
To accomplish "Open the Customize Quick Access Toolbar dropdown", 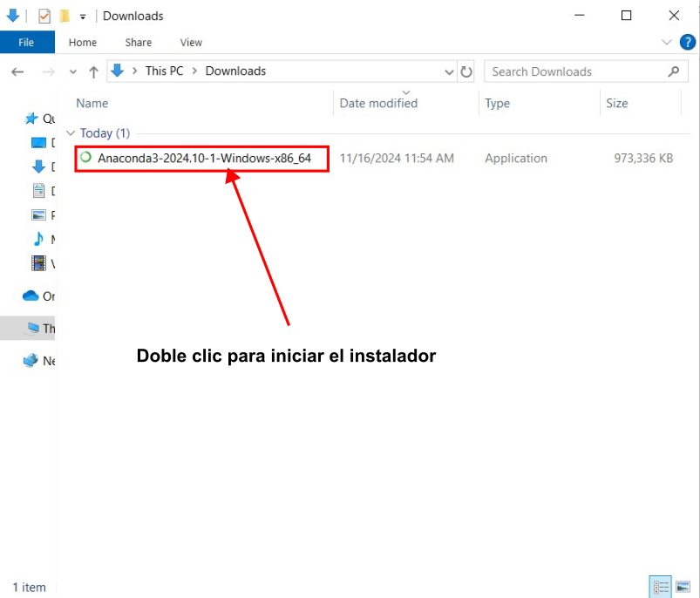I will point(83,17).
